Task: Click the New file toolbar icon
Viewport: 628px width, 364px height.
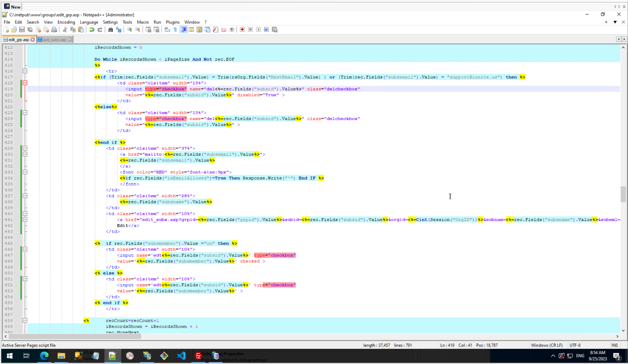Action: point(6,30)
